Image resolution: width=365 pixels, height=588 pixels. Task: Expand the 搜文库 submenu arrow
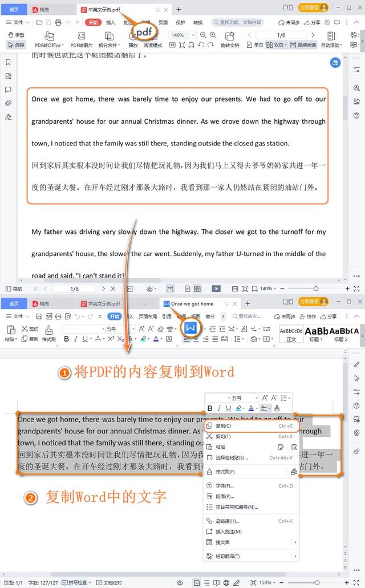pos(295,542)
